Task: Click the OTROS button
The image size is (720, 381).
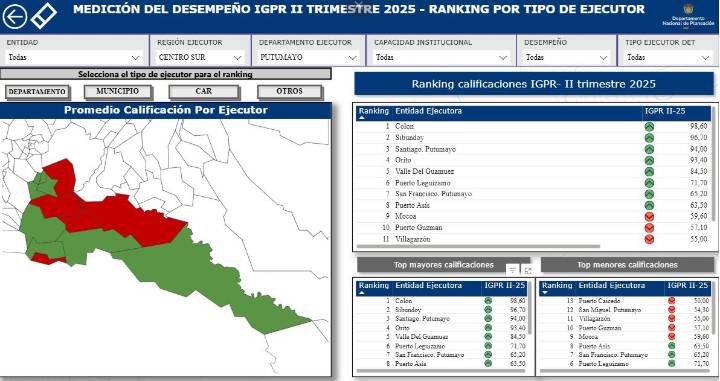Action: (290, 91)
